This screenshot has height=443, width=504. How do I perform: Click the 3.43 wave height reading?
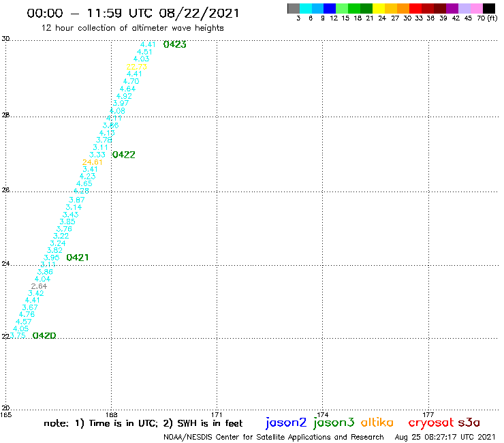(70, 215)
